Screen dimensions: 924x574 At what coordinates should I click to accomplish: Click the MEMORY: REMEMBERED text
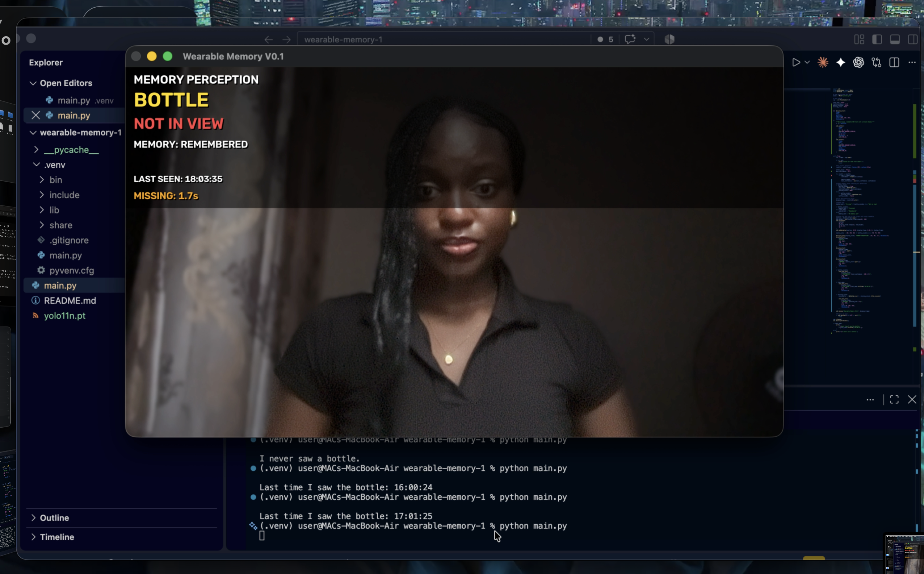pos(191,144)
